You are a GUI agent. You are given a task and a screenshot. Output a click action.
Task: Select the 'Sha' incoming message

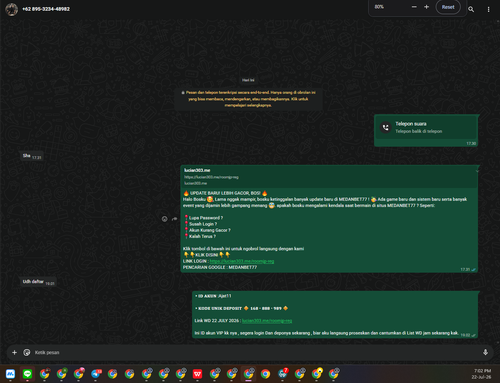pos(32,156)
